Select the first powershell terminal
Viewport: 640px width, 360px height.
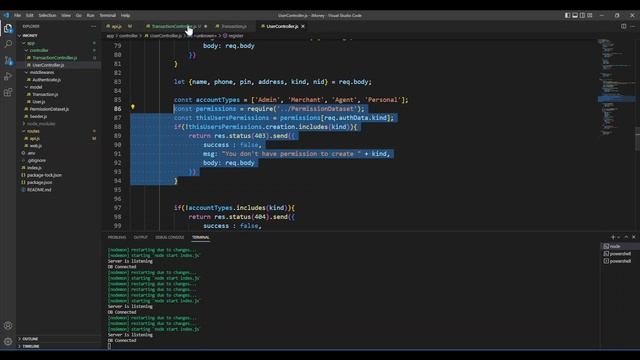(x=620, y=253)
